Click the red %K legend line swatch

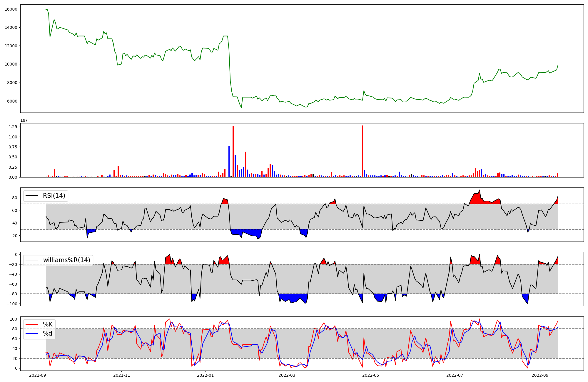click(32, 324)
